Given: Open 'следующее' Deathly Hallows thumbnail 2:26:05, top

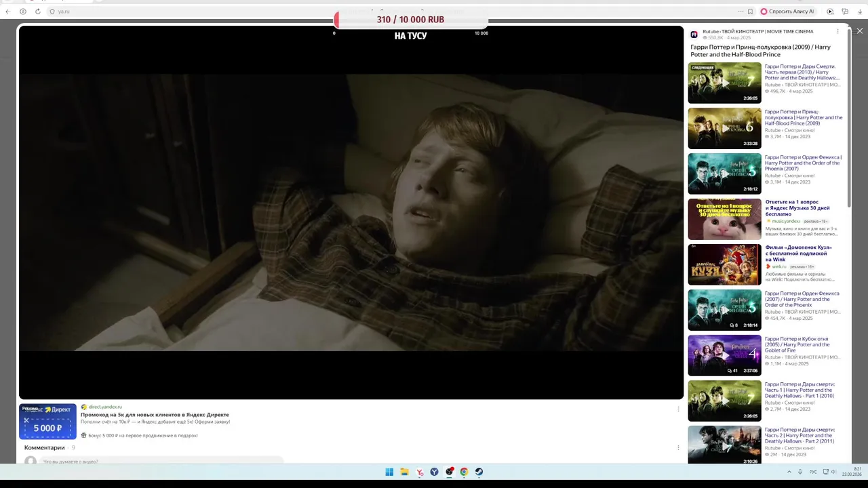Looking at the screenshot, I should [724, 83].
